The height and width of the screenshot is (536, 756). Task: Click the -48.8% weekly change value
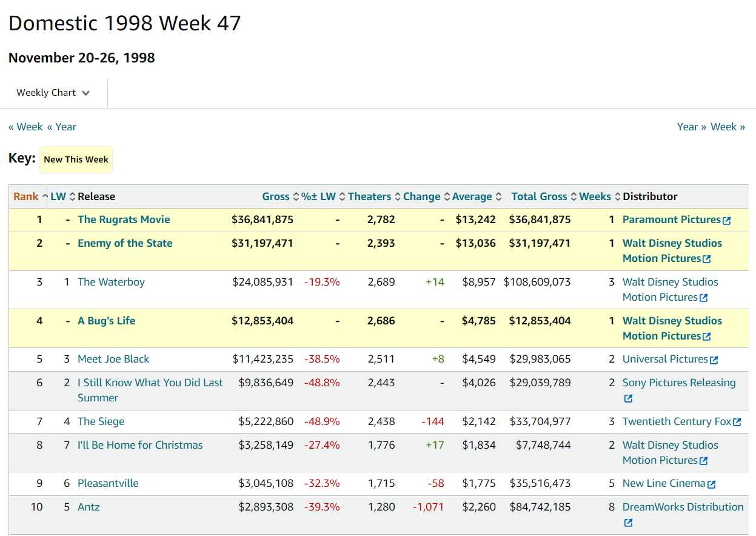coord(322,383)
